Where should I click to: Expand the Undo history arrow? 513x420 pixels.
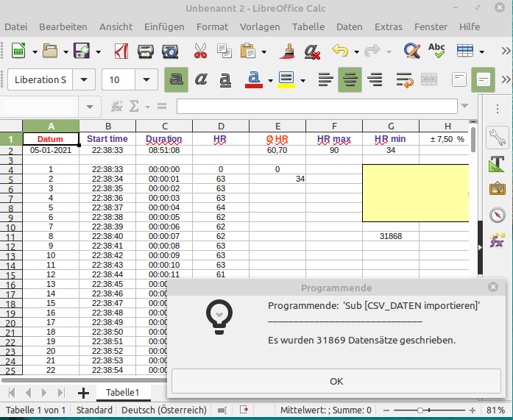357,52
